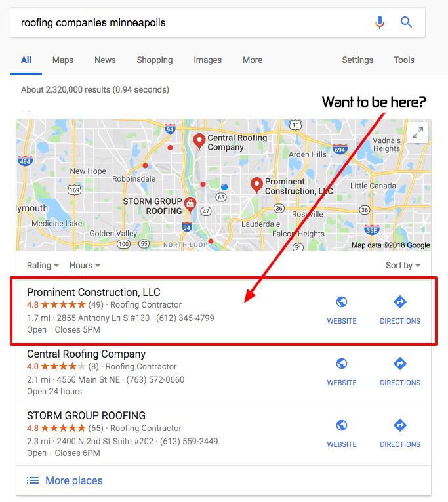Click the blue magnifying glass search icon
The height and width of the screenshot is (502, 448).
click(x=406, y=22)
